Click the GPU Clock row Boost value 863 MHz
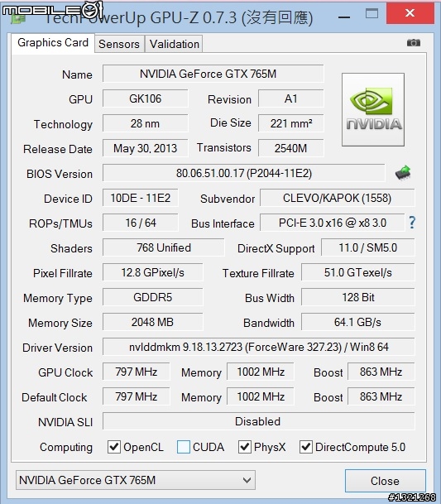The height and width of the screenshot is (504, 441). pos(381,372)
